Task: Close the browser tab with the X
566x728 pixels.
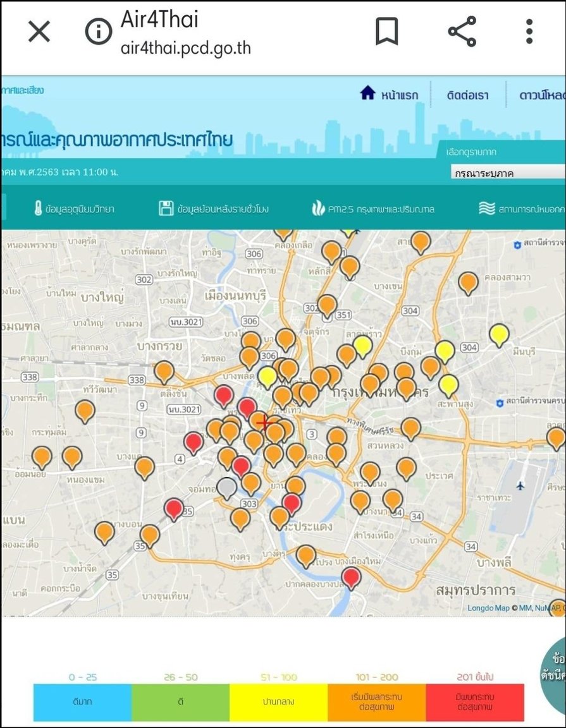Action: [39, 32]
